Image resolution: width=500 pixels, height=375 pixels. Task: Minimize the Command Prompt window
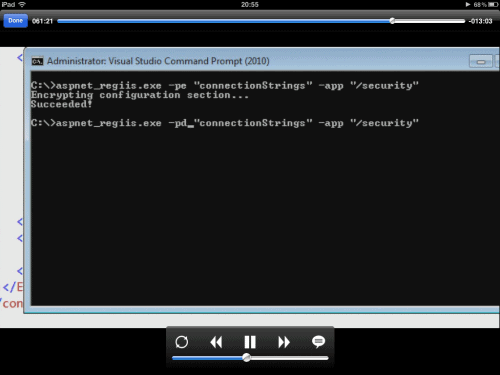click(x=481, y=62)
